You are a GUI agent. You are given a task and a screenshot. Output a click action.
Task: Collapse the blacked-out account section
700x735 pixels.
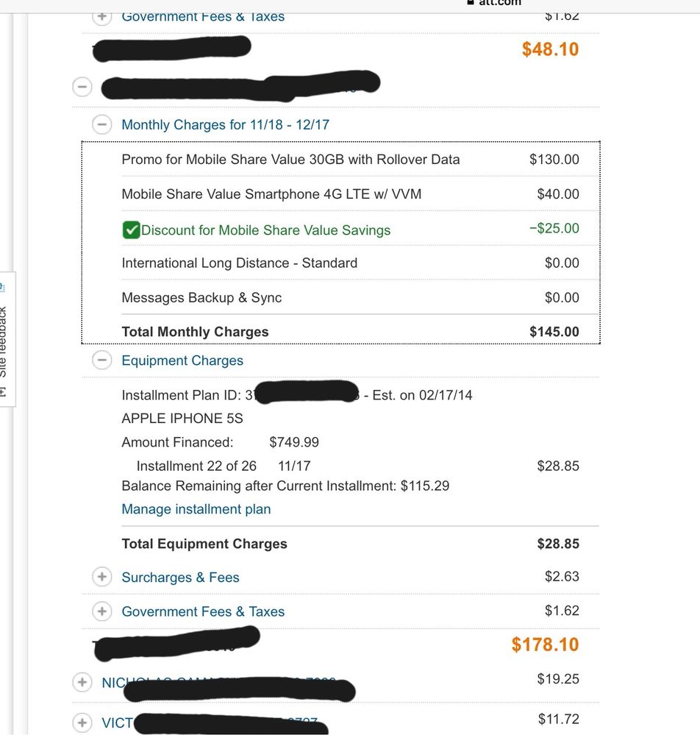pyautogui.click(x=82, y=86)
